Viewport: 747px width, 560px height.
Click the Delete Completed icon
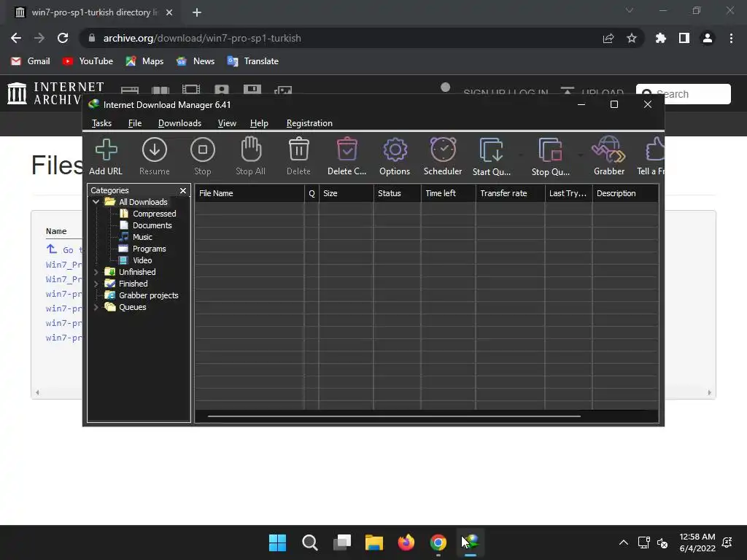point(347,156)
